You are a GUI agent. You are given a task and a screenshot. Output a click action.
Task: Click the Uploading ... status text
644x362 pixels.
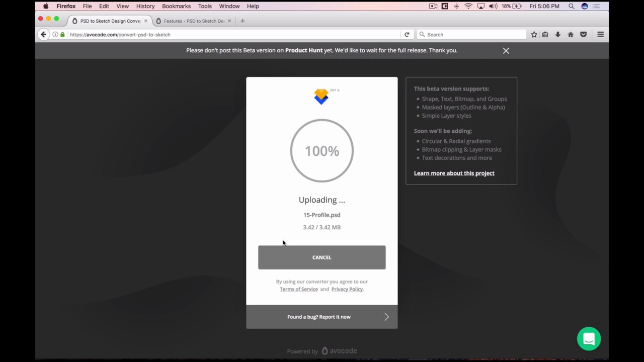tap(322, 200)
